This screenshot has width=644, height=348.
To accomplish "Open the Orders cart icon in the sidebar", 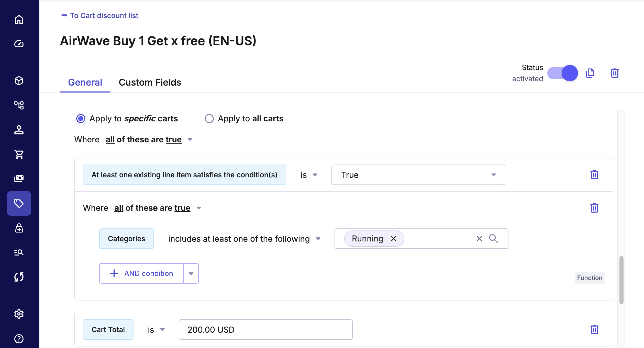I will pyautogui.click(x=19, y=154).
